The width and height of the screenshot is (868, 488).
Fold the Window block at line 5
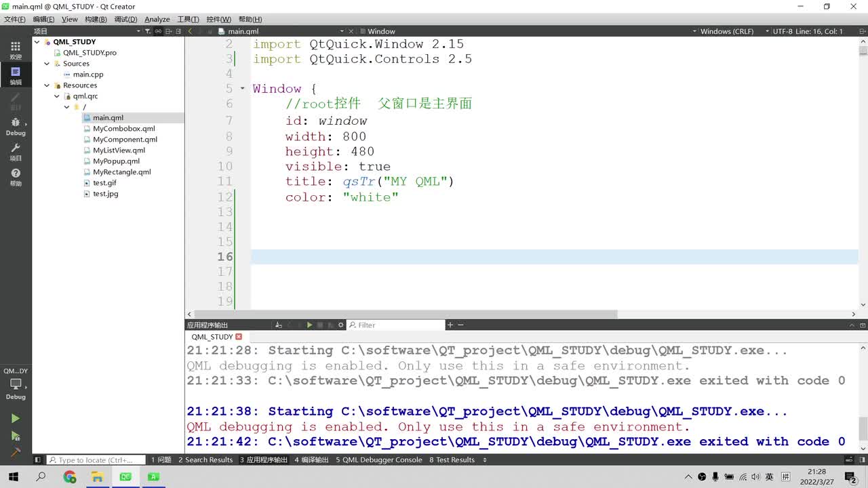[243, 89]
